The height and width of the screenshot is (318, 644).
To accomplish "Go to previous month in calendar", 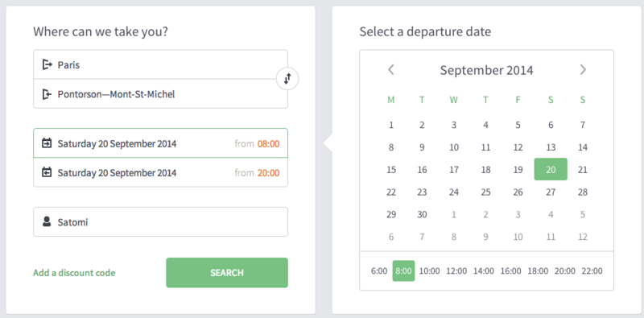I will (x=391, y=70).
